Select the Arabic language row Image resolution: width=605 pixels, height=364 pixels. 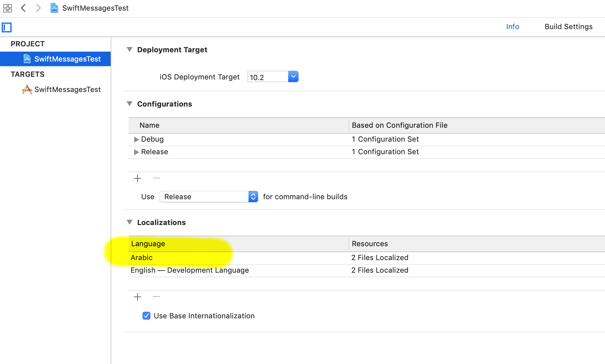click(x=367, y=258)
